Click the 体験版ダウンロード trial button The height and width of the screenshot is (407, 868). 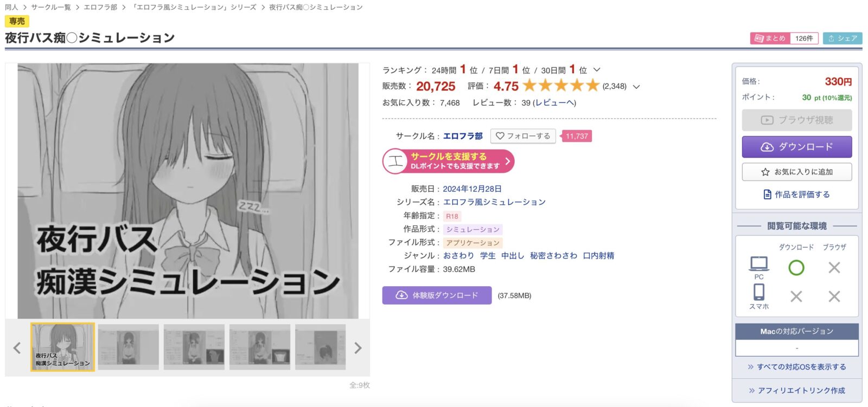pyautogui.click(x=437, y=295)
